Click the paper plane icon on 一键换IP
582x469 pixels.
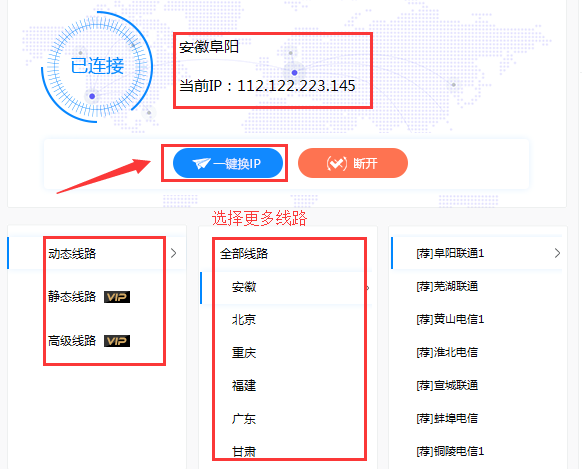(x=202, y=163)
